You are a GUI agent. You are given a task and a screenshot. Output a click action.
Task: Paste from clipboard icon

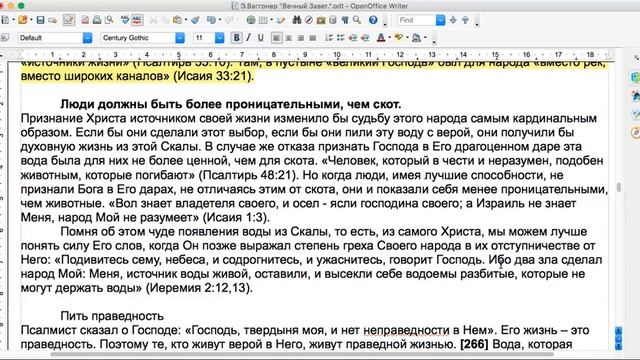pos(177,20)
